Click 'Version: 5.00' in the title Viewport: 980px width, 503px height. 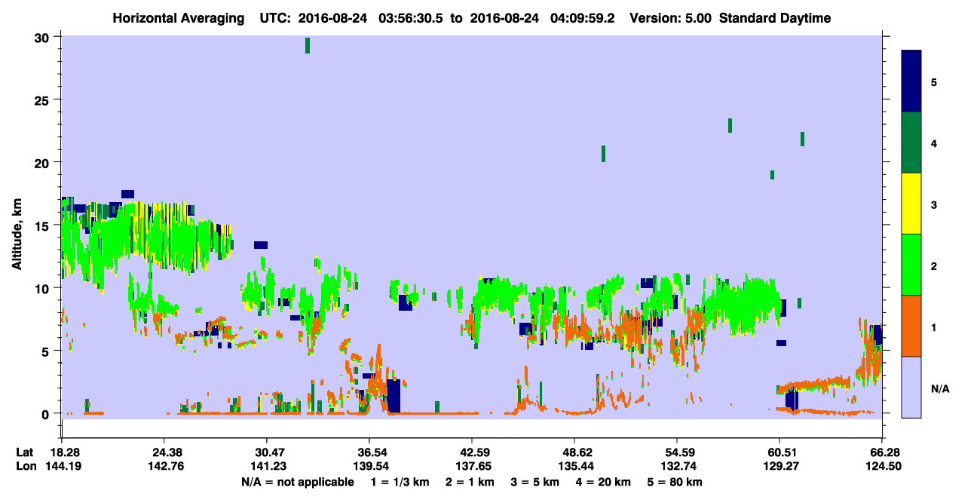pyautogui.click(x=669, y=18)
